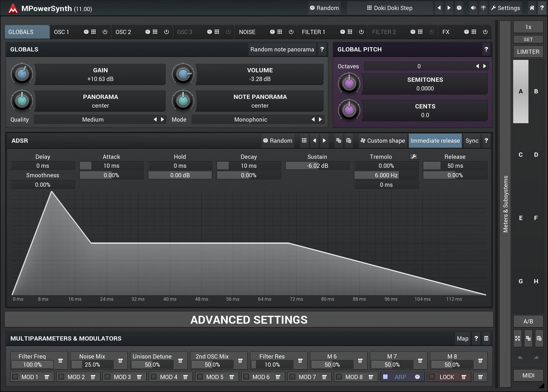Image resolution: width=548 pixels, height=392 pixels.
Task: Click the Release 50 ms field
Action: coord(455,166)
